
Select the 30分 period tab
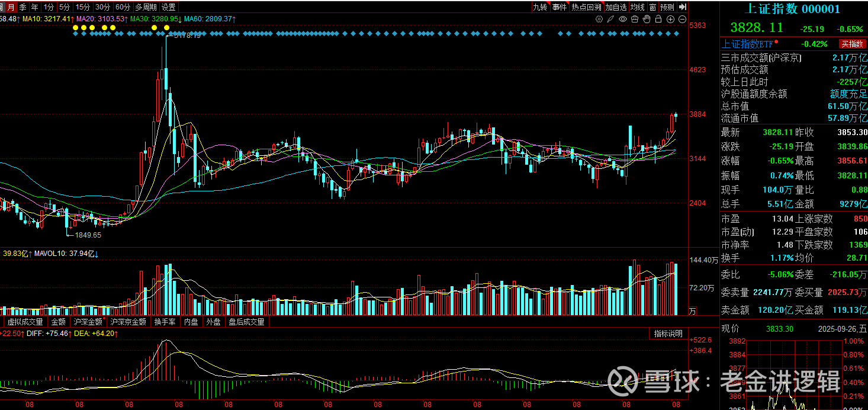(102, 7)
